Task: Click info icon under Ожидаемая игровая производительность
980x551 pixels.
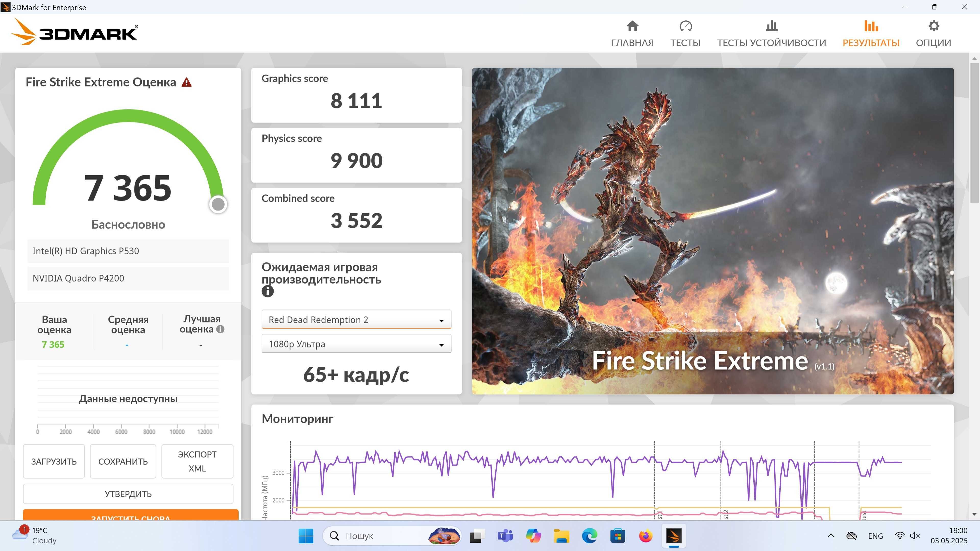Action: 267,291
